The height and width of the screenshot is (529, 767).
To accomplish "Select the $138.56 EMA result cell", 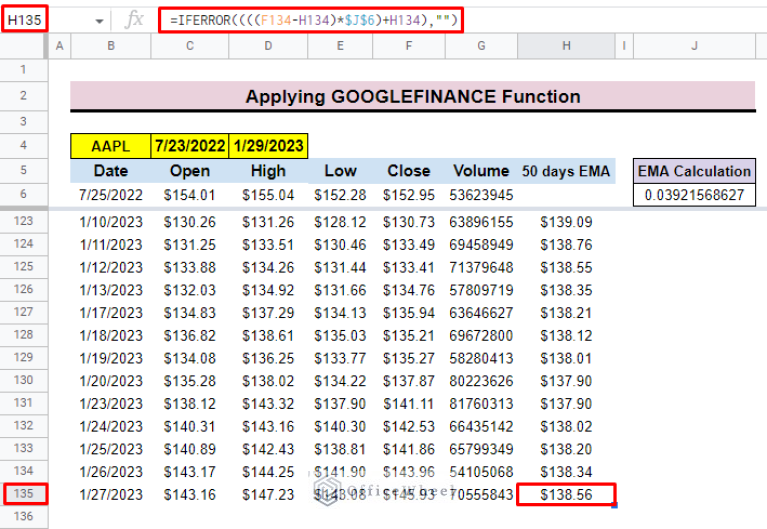I will (x=566, y=494).
